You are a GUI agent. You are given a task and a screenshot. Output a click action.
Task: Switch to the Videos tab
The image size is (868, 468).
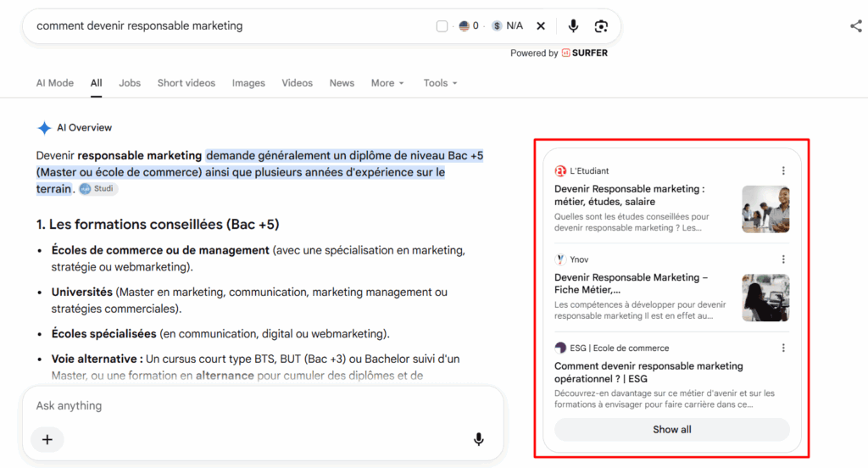298,83
